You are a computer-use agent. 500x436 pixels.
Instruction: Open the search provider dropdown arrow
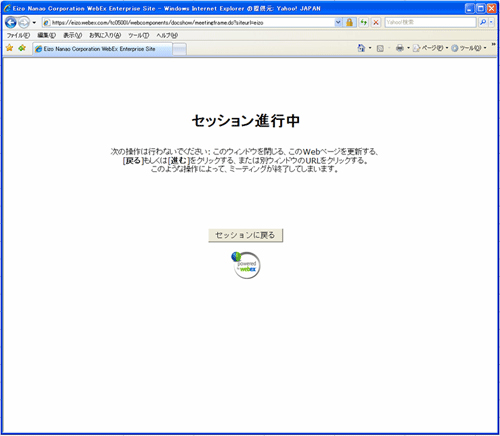click(491, 22)
